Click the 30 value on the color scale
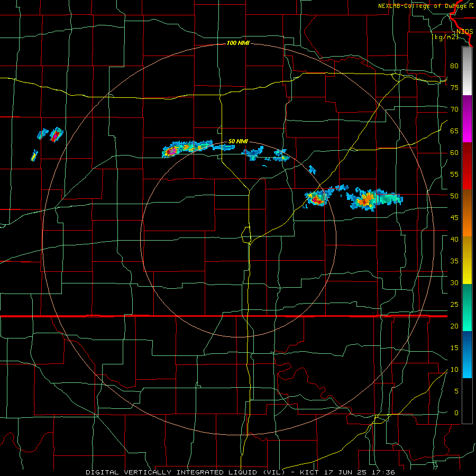Image resolution: width=476 pixels, height=476 pixels. [454, 282]
